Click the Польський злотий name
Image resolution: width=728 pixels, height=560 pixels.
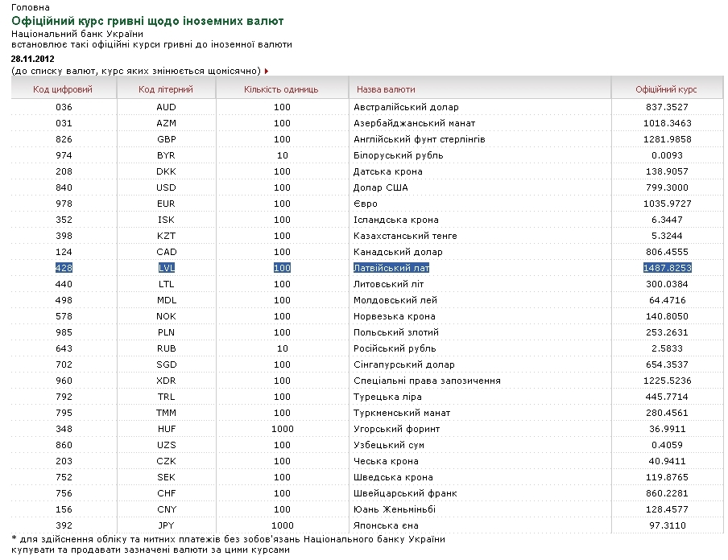pos(396,332)
